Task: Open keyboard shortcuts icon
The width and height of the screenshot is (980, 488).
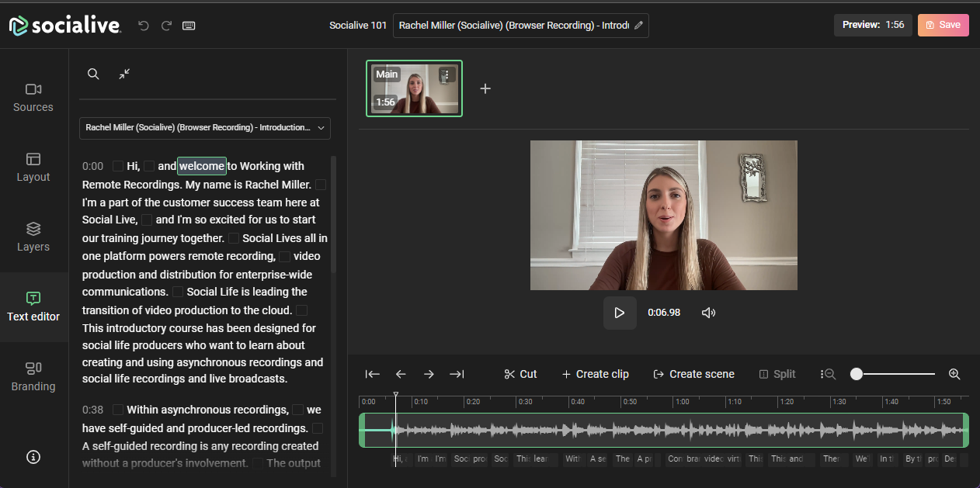Action: click(189, 26)
